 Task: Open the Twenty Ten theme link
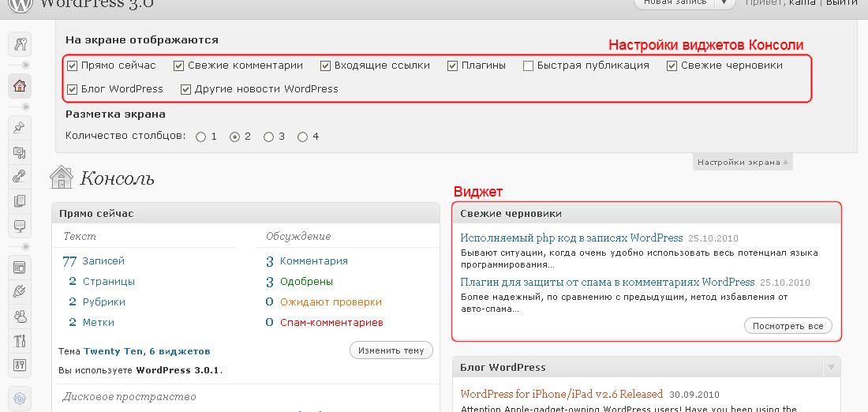tap(114, 351)
